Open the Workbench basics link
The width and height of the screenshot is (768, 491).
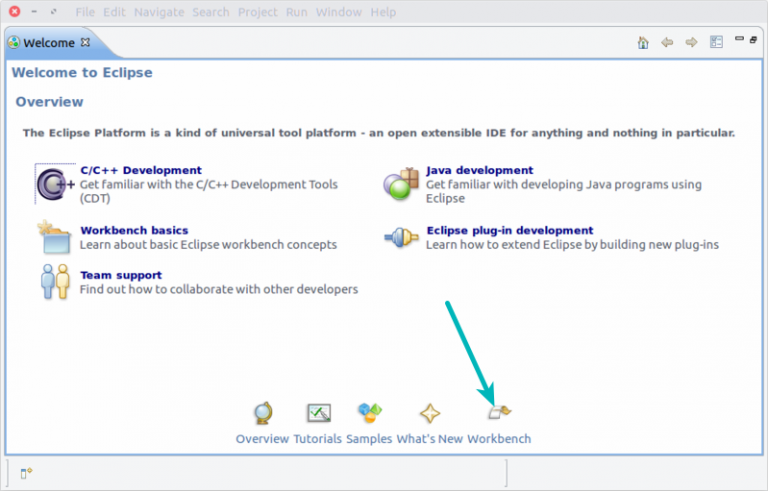(134, 230)
